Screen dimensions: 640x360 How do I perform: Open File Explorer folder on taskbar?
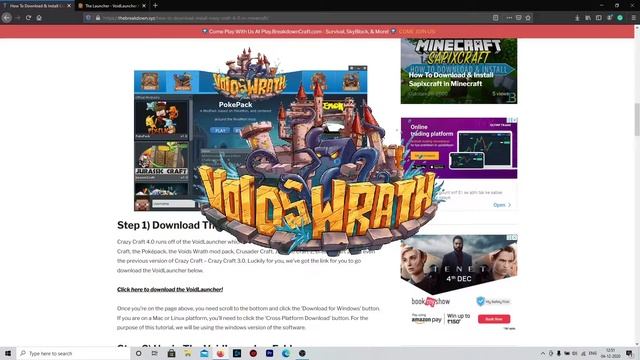(188, 353)
